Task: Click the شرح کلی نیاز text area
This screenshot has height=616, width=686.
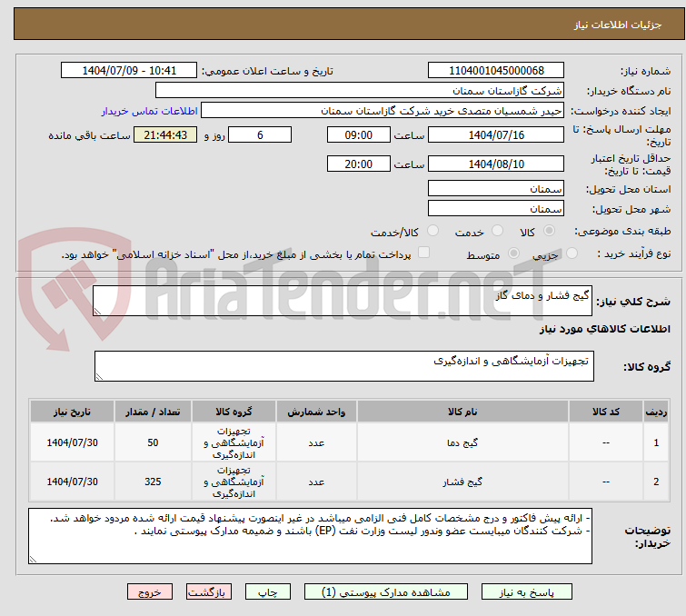Action: click(x=343, y=301)
